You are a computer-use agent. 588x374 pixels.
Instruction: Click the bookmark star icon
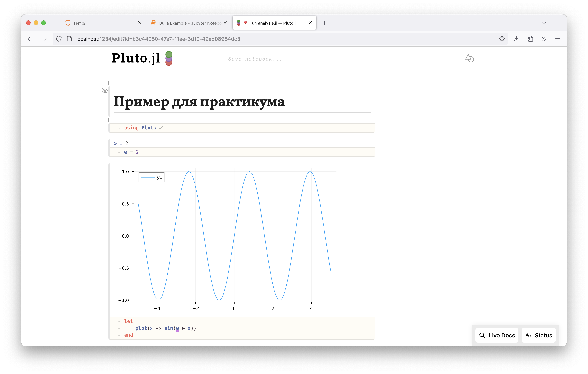click(502, 39)
